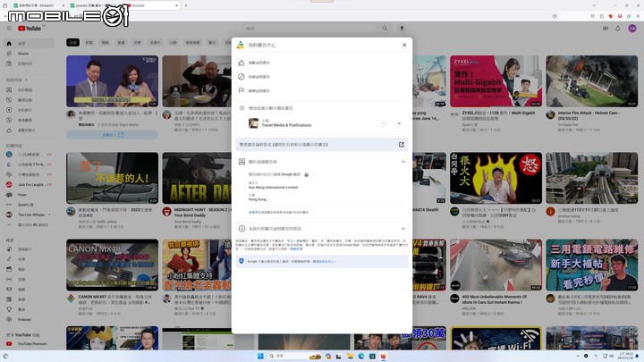Click the Hong Kong location text
The image size is (644, 362).
click(258, 199)
